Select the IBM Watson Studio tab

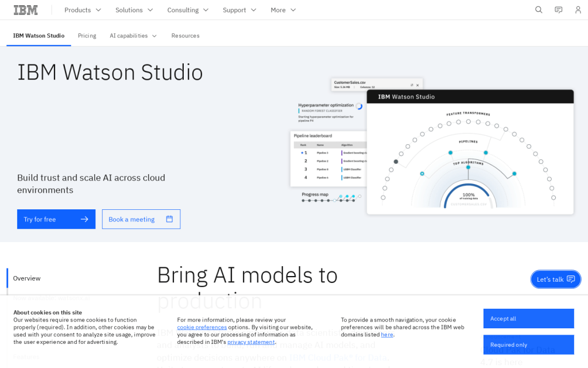point(38,36)
